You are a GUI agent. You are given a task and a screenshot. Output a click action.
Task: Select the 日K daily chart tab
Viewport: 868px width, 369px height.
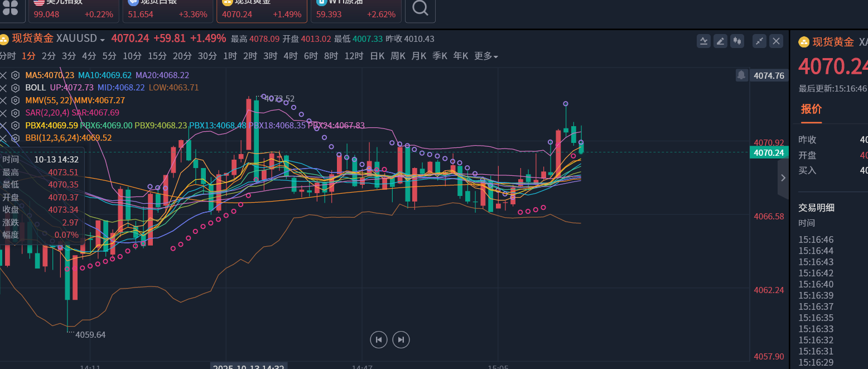pyautogui.click(x=377, y=56)
